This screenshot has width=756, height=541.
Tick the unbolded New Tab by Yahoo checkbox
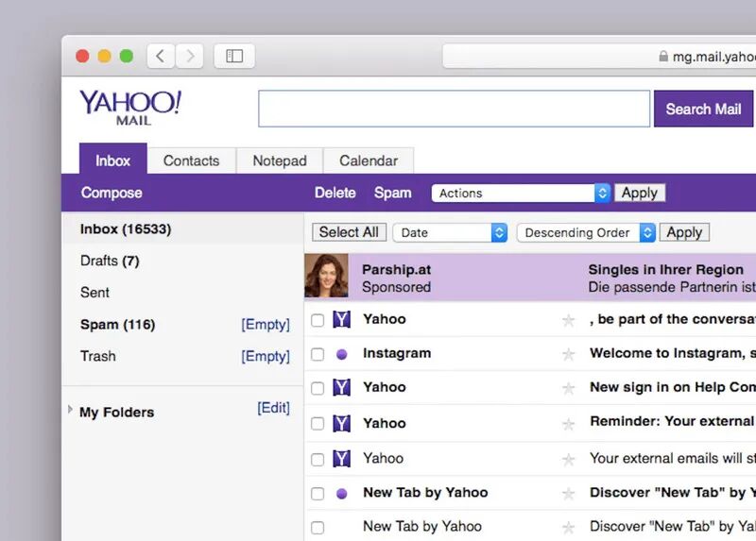(318, 528)
